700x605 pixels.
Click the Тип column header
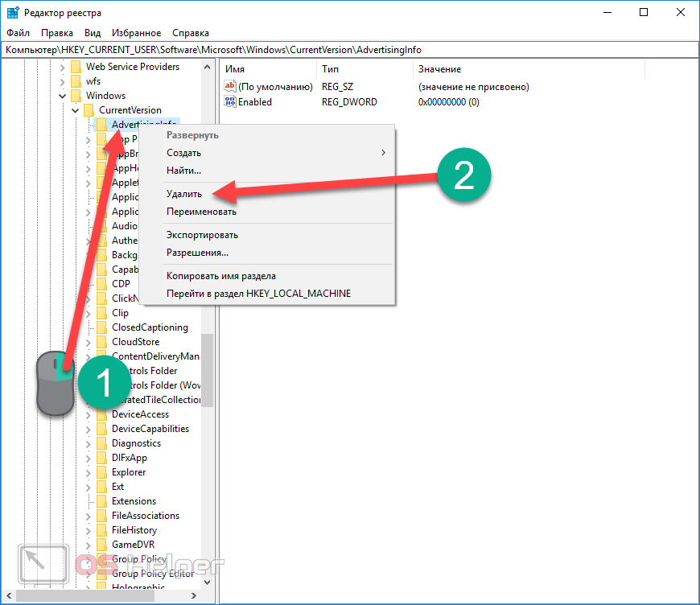(330, 69)
